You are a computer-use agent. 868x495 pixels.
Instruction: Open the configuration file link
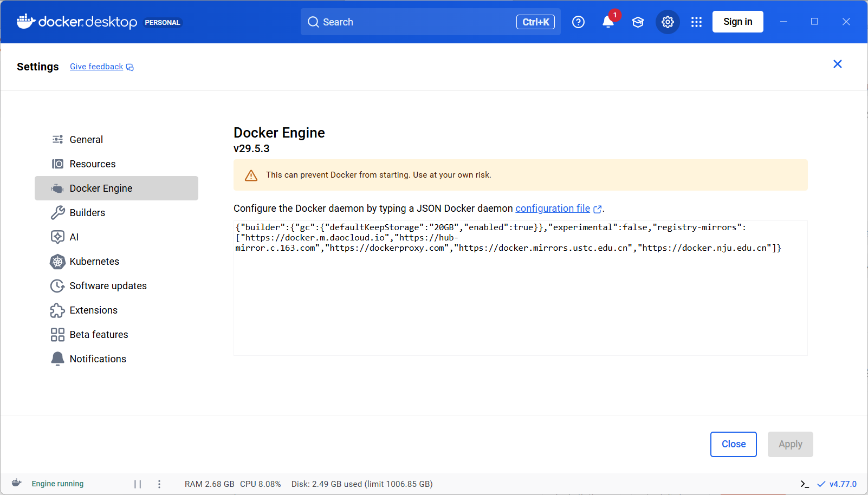pyautogui.click(x=553, y=209)
